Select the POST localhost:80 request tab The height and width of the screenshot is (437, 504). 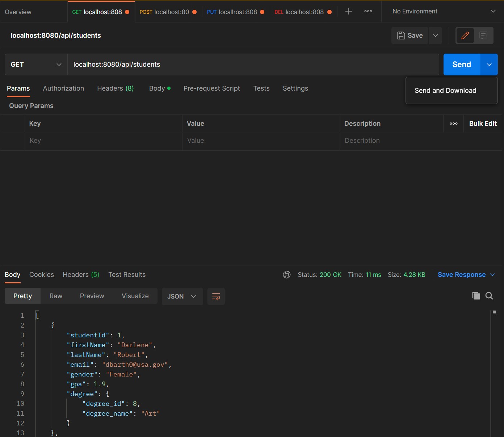[168, 12]
